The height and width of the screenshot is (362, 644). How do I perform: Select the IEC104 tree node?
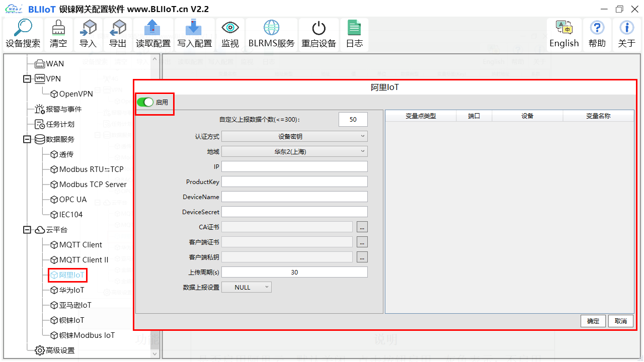pyautogui.click(x=66, y=215)
